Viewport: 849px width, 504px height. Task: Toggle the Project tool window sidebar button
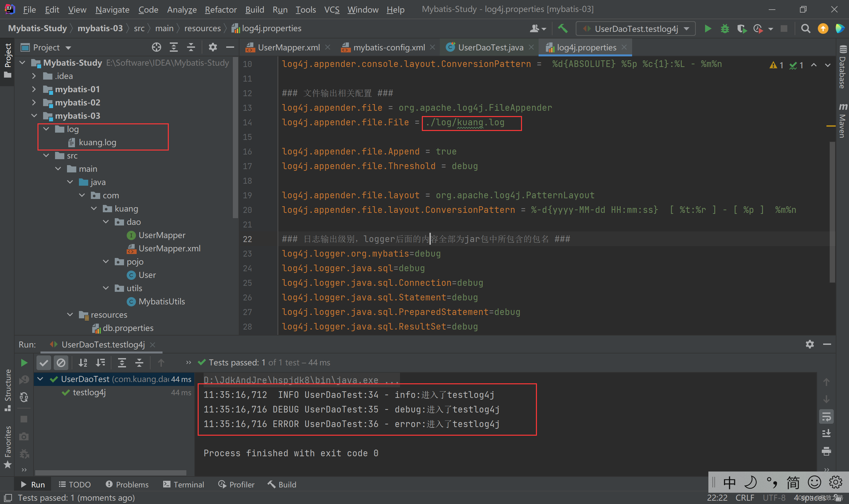[8, 61]
